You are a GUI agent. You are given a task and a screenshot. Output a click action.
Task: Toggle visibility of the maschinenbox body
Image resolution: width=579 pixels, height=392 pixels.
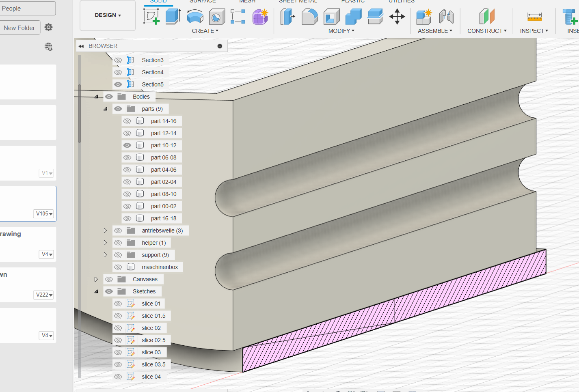tap(118, 267)
